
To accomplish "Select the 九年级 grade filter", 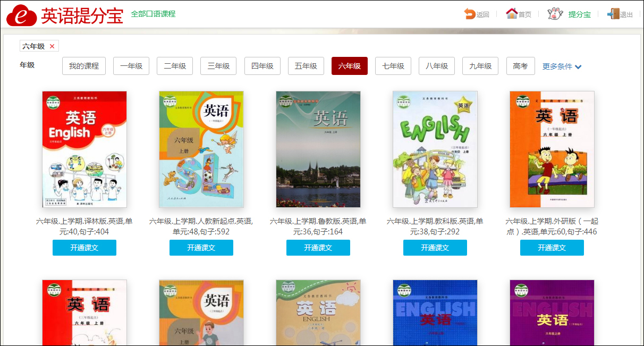I will [x=480, y=66].
